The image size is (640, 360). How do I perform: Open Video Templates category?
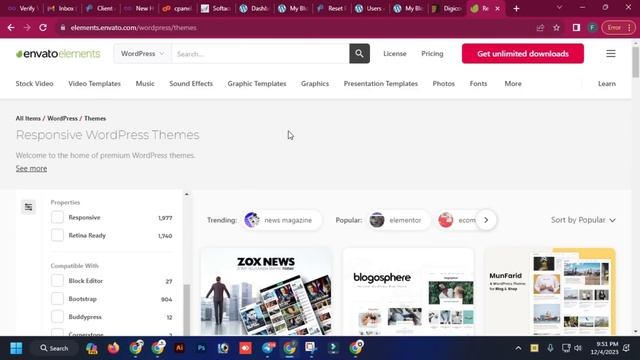(94, 83)
